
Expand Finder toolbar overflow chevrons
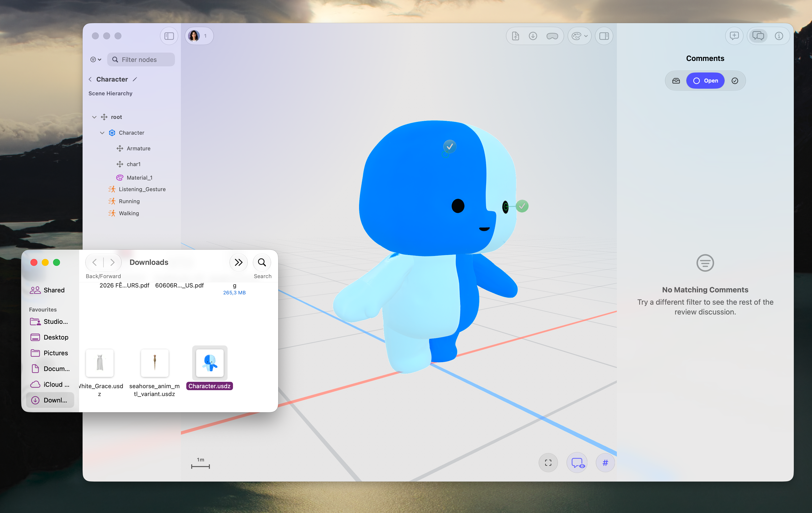tap(238, 262)
